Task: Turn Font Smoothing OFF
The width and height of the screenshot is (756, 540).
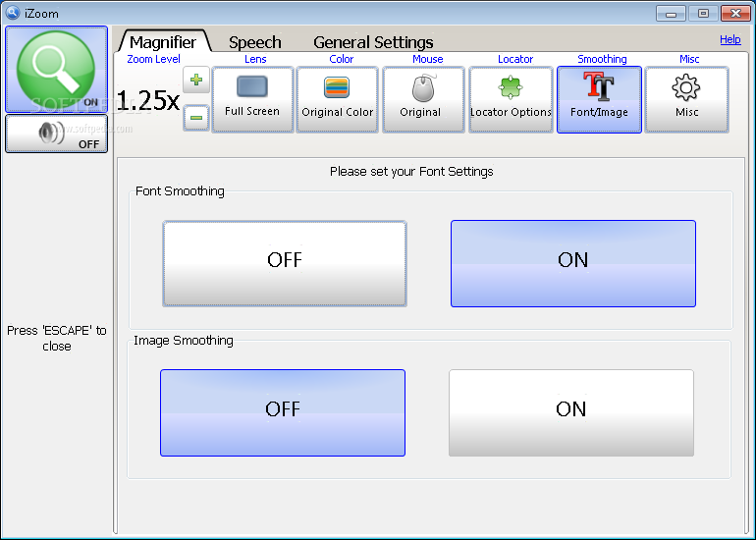Action: click(x=285, y=264)
